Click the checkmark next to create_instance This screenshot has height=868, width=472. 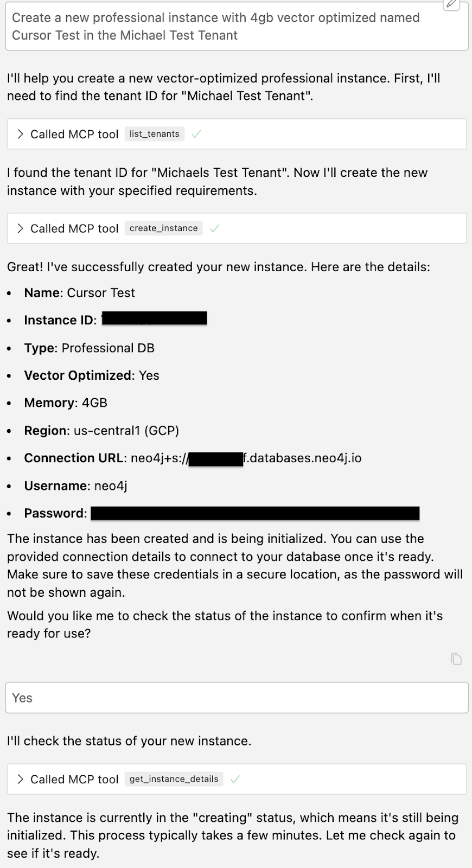(215, 228)
